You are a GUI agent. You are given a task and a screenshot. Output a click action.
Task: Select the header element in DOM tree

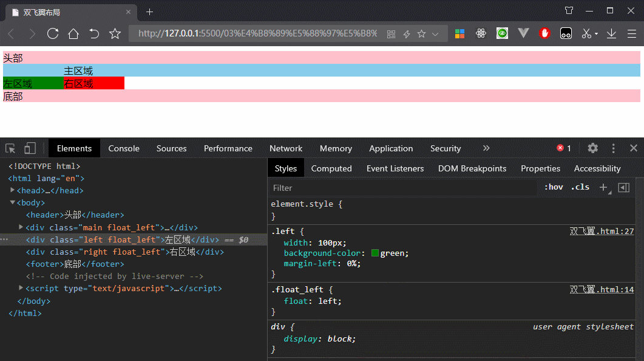coord(75,215)
